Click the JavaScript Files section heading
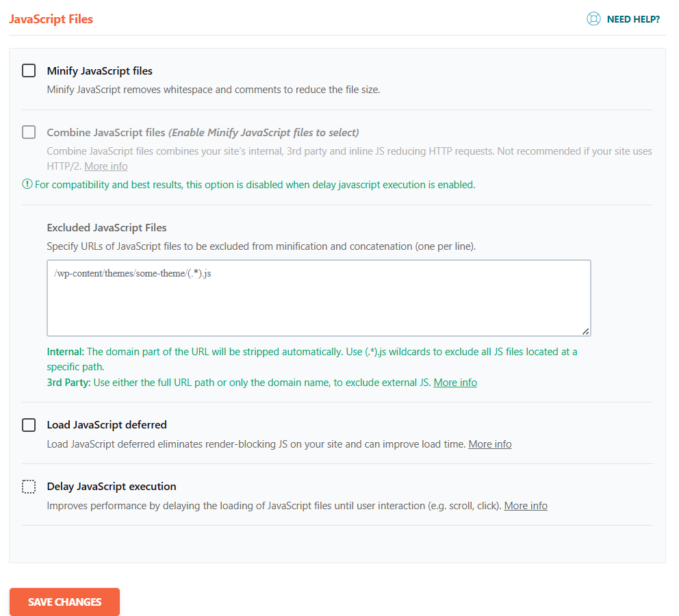This screenshot has width=679, height=616. pos(51,19)
